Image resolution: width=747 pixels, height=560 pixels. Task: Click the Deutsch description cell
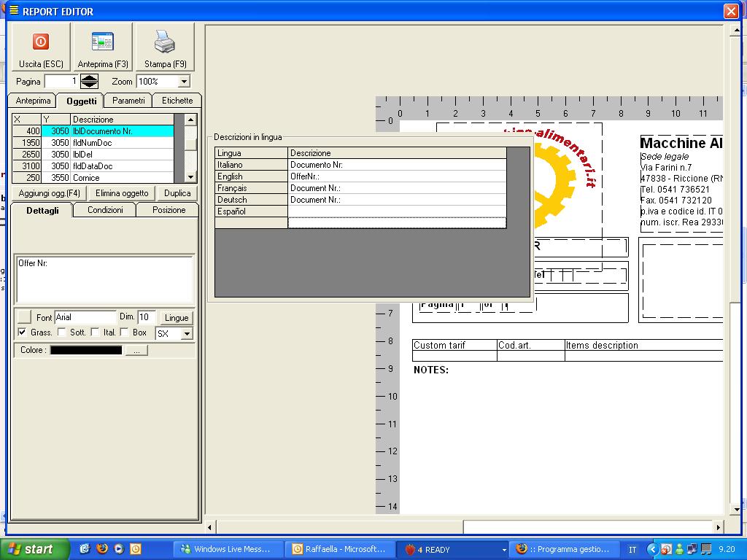(x=397, y=200)
